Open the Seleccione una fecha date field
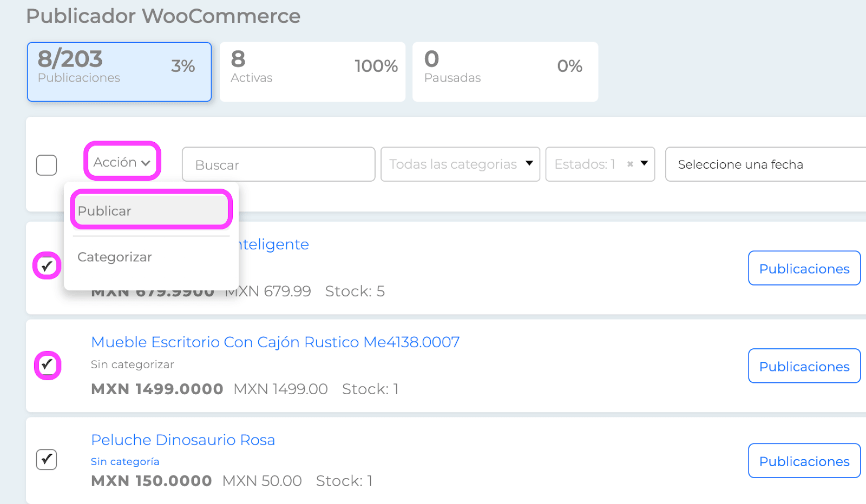The width and height of the screenshot is (866, 504). click(x=765, y=164)
